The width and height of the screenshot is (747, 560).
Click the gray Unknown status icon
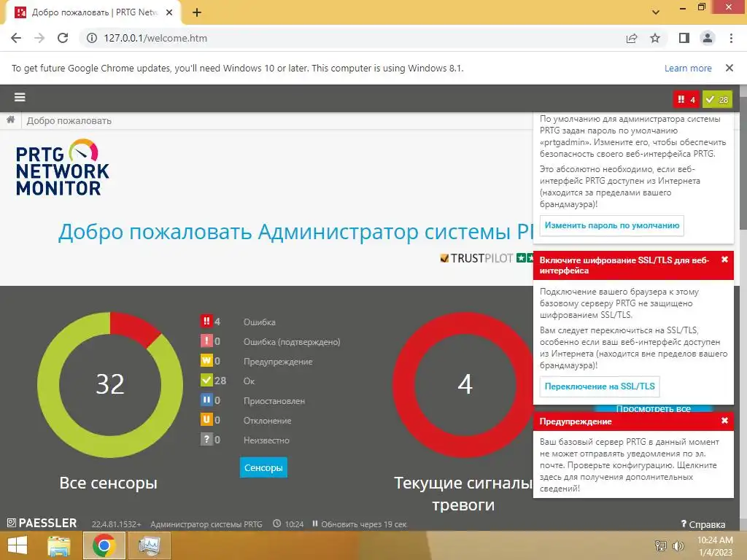(206, 439)
